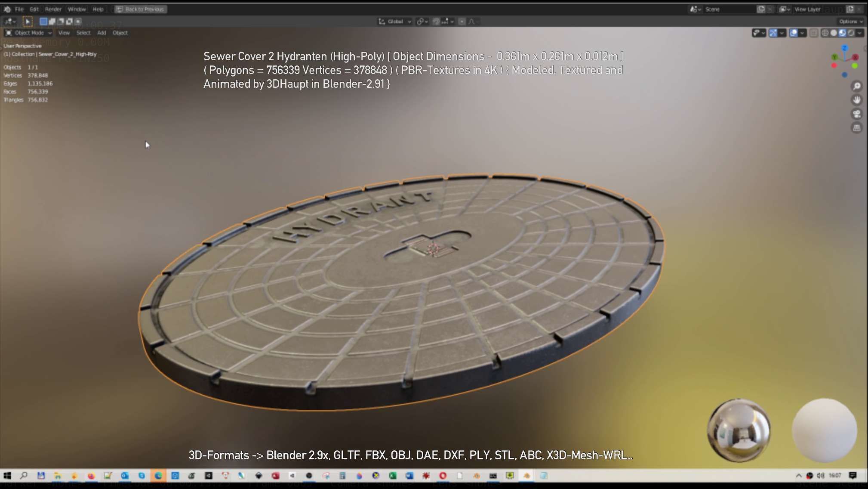Screen dimensions: 868x489
Task: Toggle X-ray mode icon
Action: pyautogui.click(x=814, y=33)
